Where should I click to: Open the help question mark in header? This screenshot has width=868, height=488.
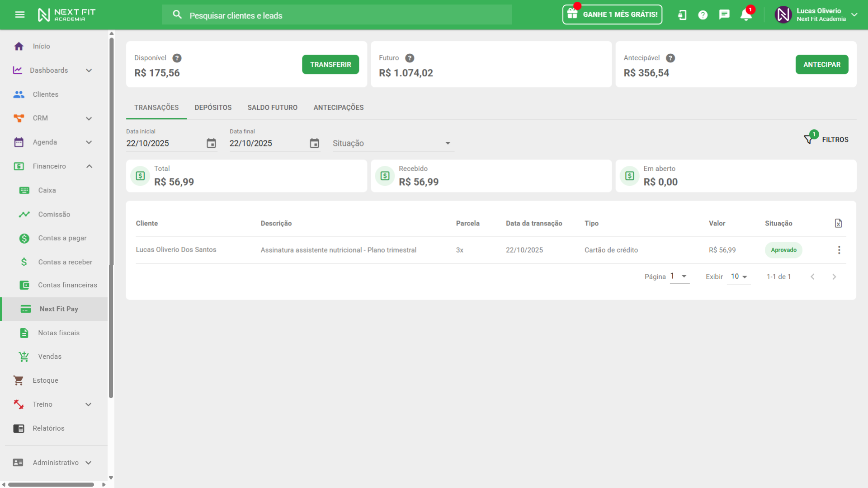pyautogui.click(x=703, y=15)
